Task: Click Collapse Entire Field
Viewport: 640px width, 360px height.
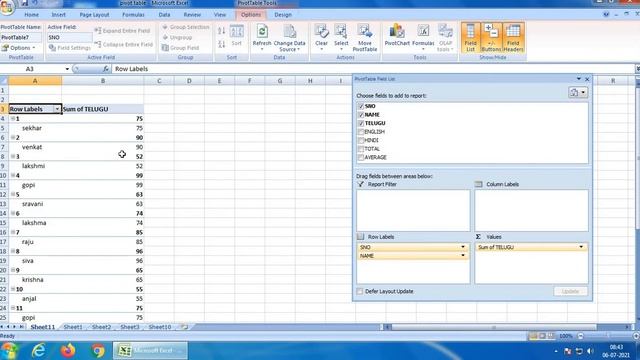Action: tap(124, 44)
